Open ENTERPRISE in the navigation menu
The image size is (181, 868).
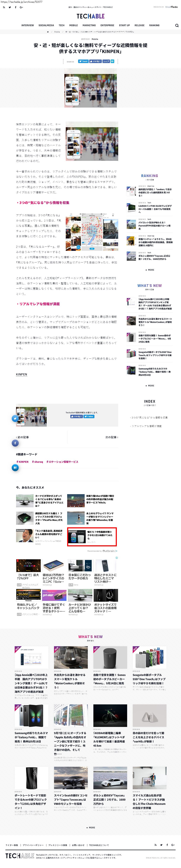(107, 25)
